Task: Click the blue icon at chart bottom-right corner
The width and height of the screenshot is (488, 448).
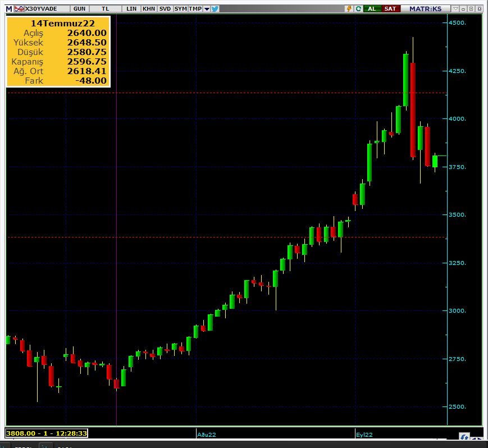Action: [x=464, y=437]
